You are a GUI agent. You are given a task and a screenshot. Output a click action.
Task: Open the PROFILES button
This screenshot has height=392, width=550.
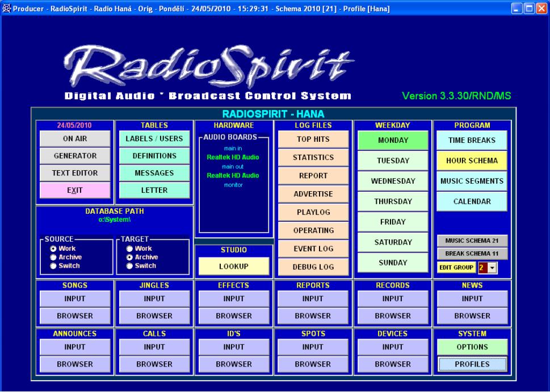[472, 364]
